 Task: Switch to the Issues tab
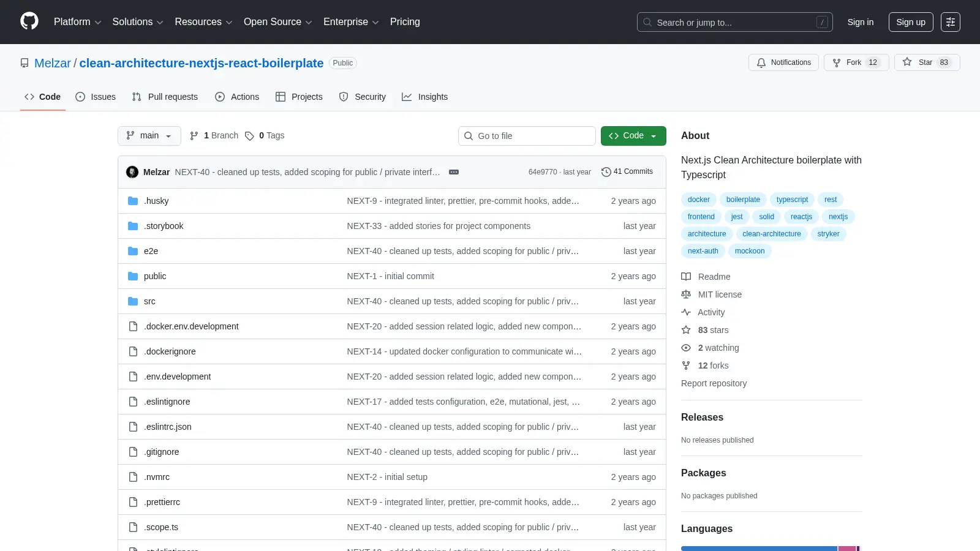96,97
